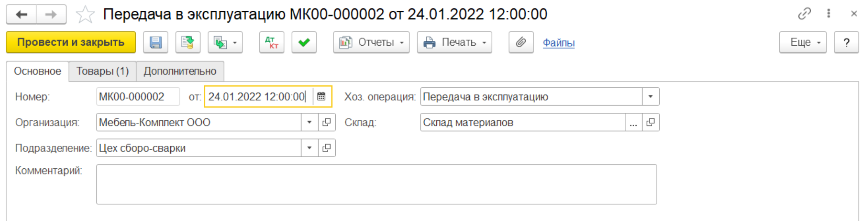Open the Файлы link

point(558,43)
